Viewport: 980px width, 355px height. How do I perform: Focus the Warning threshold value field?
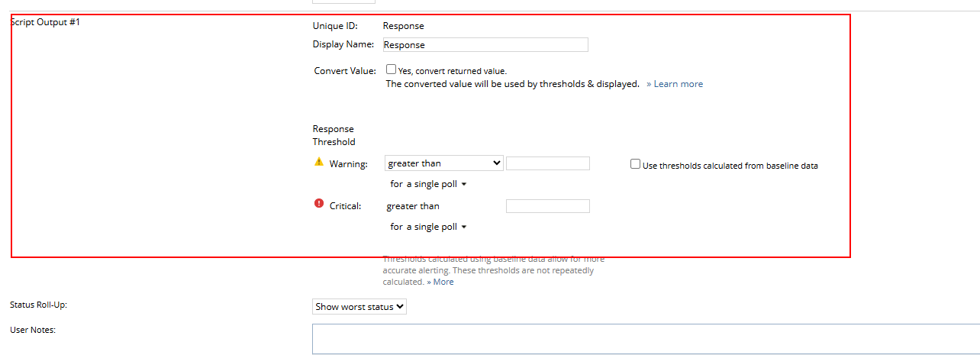547,163
